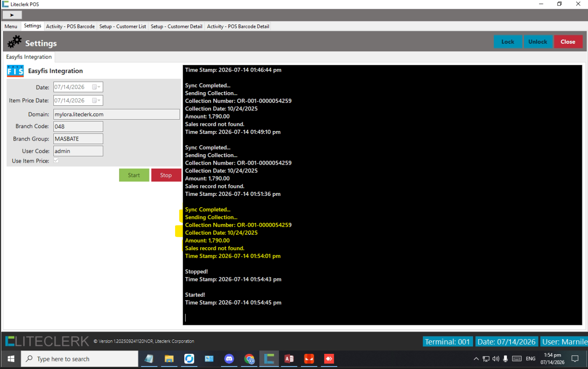Click the "Terminal: 001" status box

(x=447, y=342)
